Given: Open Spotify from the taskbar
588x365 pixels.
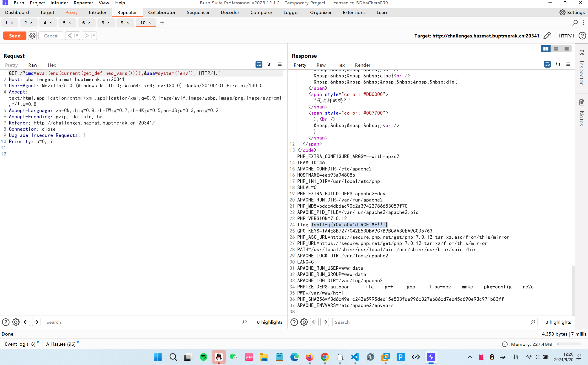Looking at the screenshot, I should (203, 357).
